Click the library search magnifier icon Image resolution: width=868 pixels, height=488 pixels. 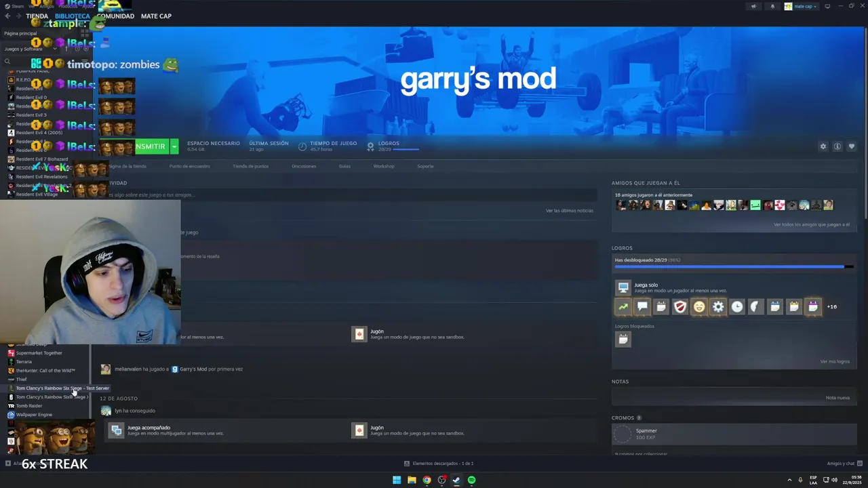click(x=7, y=62)
